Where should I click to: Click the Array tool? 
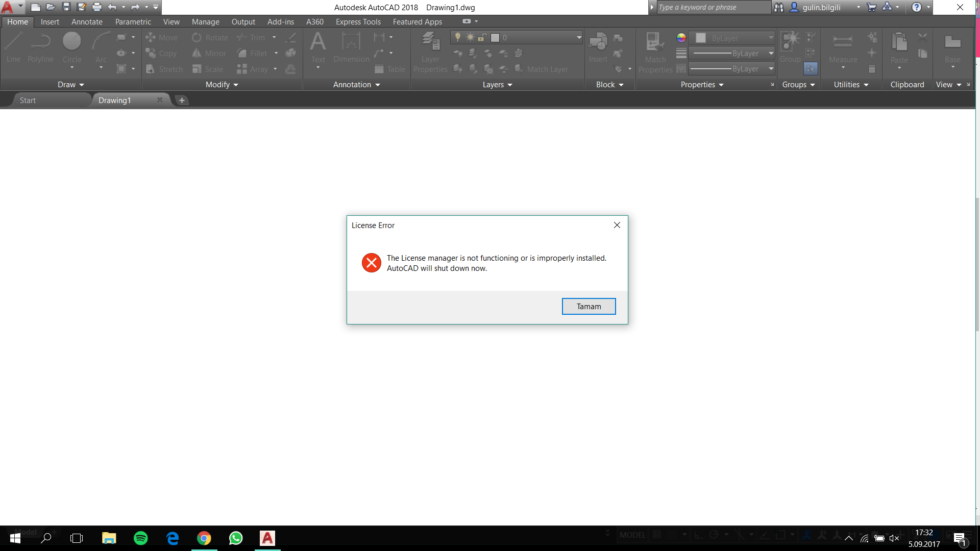[253, 69]
